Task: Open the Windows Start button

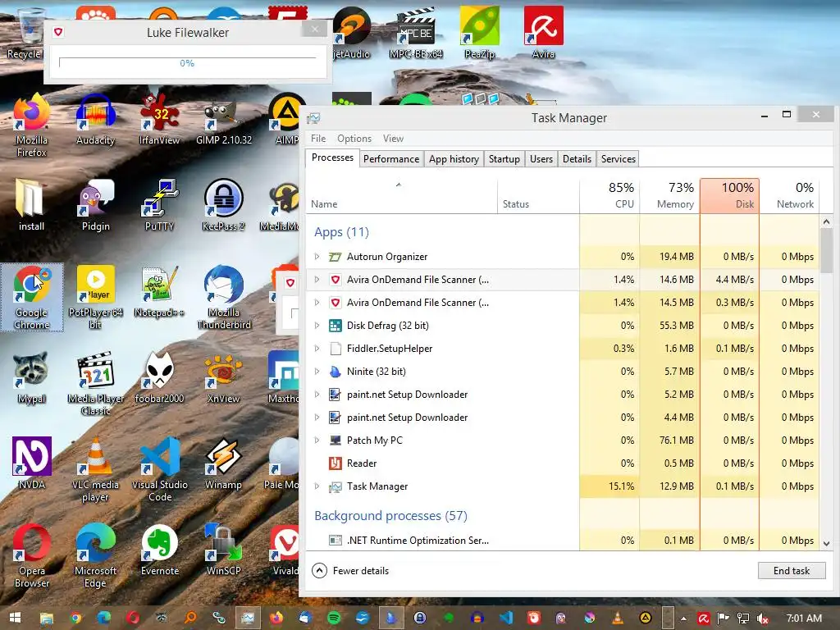Action: point(15,618)
